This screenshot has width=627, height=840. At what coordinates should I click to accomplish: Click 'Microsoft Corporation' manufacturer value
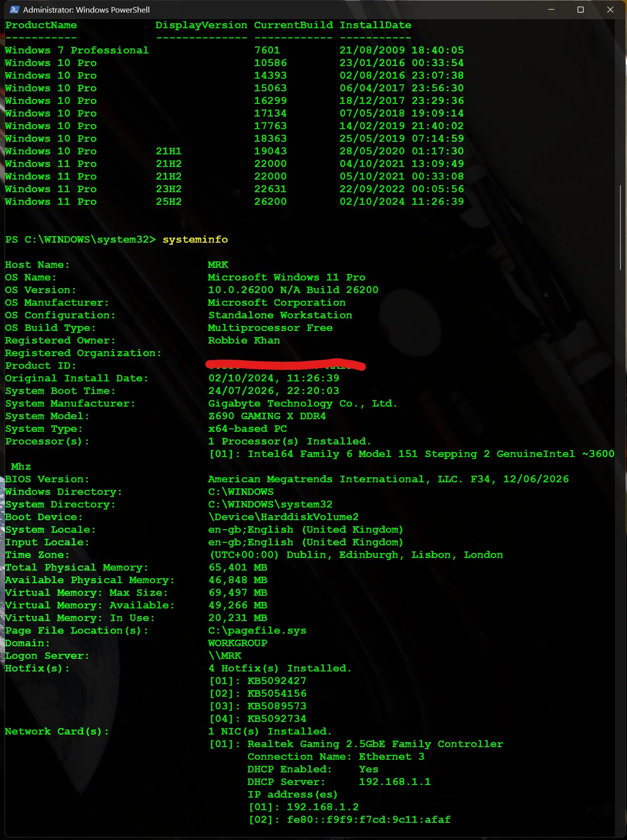pos(277,303)
